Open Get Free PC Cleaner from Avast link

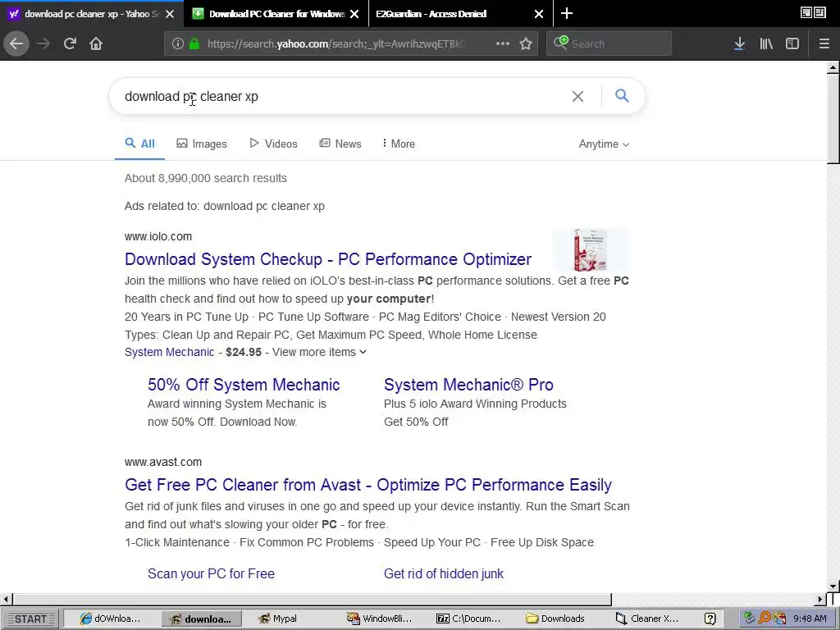coord(368,485)
